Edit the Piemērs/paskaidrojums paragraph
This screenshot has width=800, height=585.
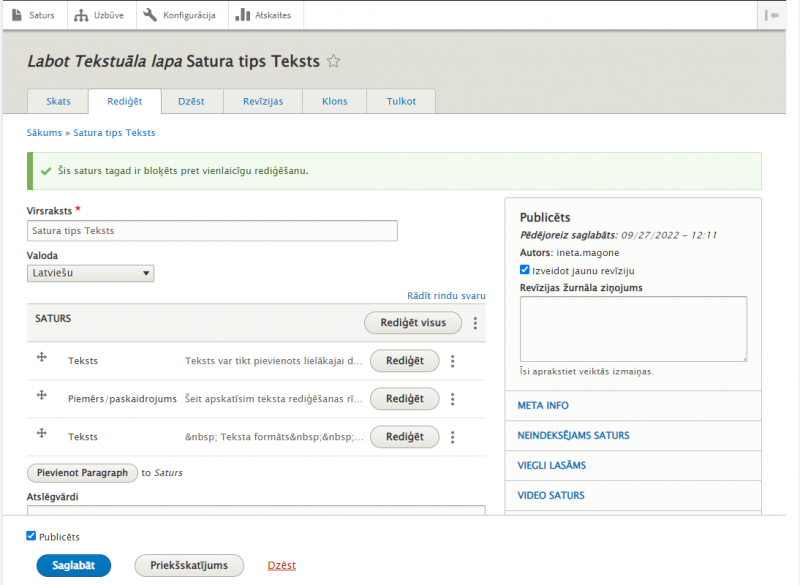point(405,398)
